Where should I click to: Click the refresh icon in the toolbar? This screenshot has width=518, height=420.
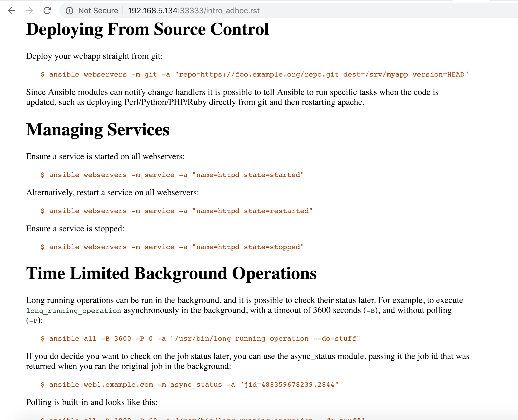[x=47, y=11]
